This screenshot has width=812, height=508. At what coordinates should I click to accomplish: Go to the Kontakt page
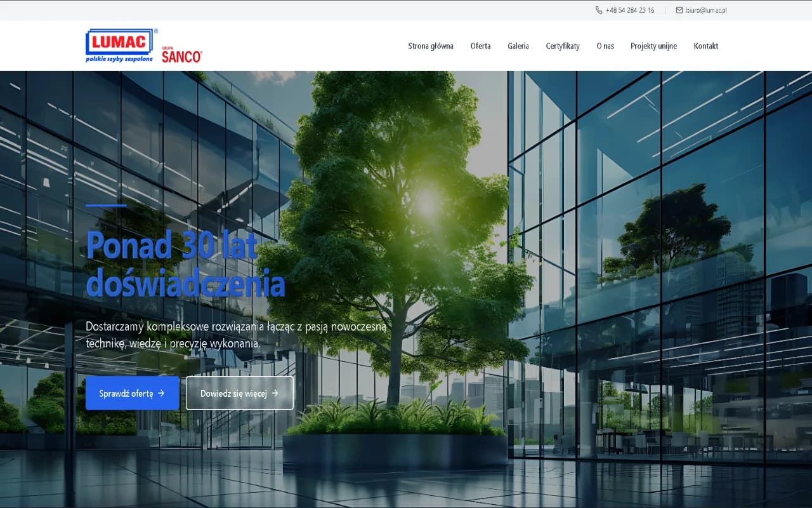706,46
